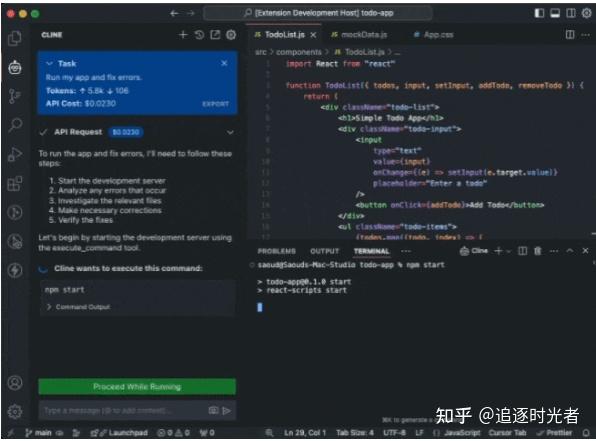Create a new terminal with plus
Screen dimensions: 596x441
click(x=499, y=251)
